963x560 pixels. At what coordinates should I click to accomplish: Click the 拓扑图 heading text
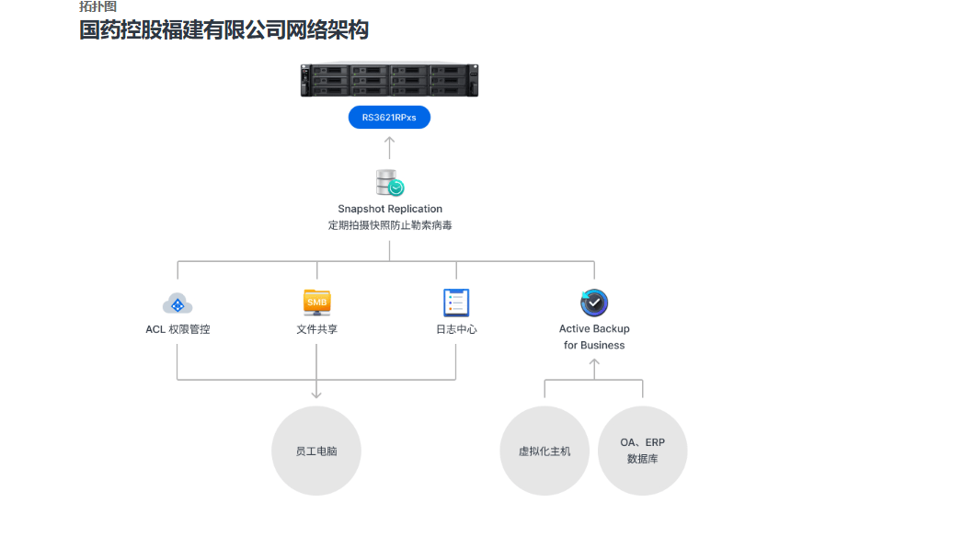click(x=97, y=6)
